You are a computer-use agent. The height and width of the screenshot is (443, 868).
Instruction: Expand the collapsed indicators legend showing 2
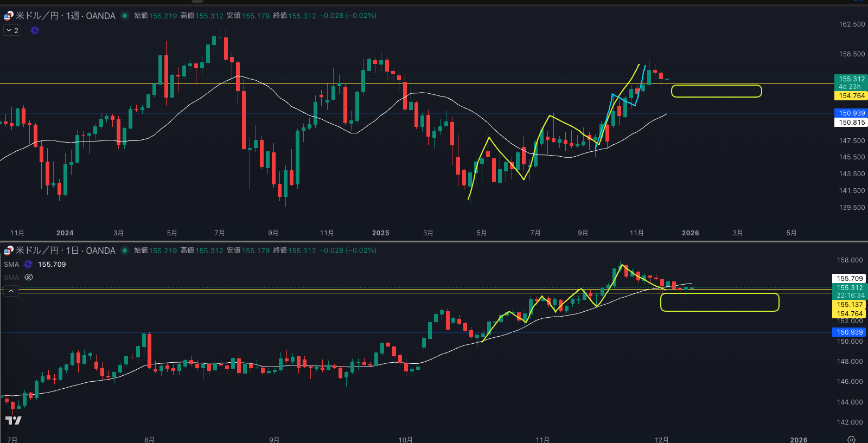click(12, 30)
